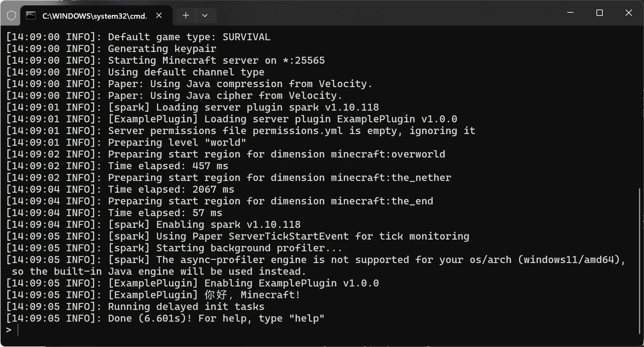Viewport: 644px width, 347px height.
Task: Click the "Time elapsed: 2067 ms" line
Action: coord(171,190)
